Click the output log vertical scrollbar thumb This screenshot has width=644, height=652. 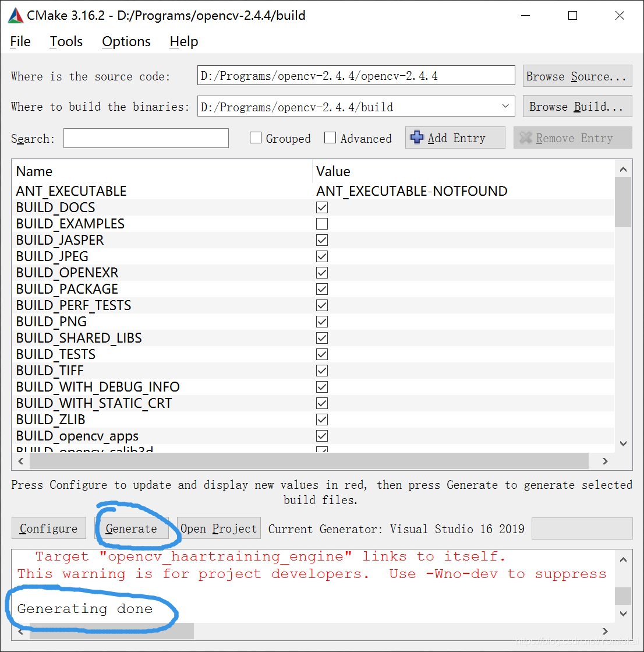623,595
